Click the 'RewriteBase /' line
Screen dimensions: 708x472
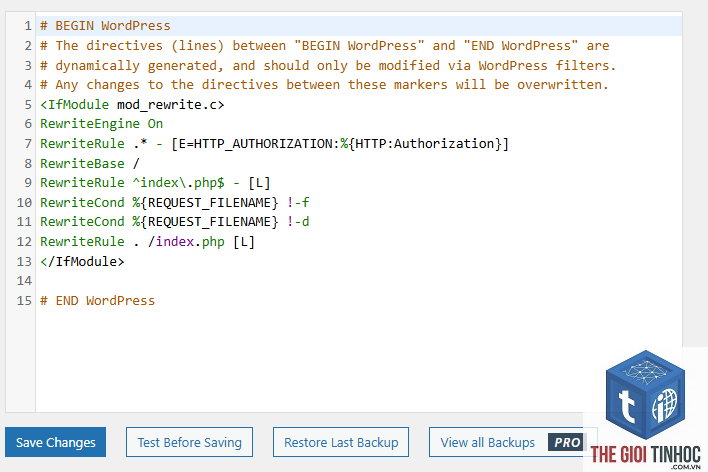pyautogui.click(x=90, y=163)
